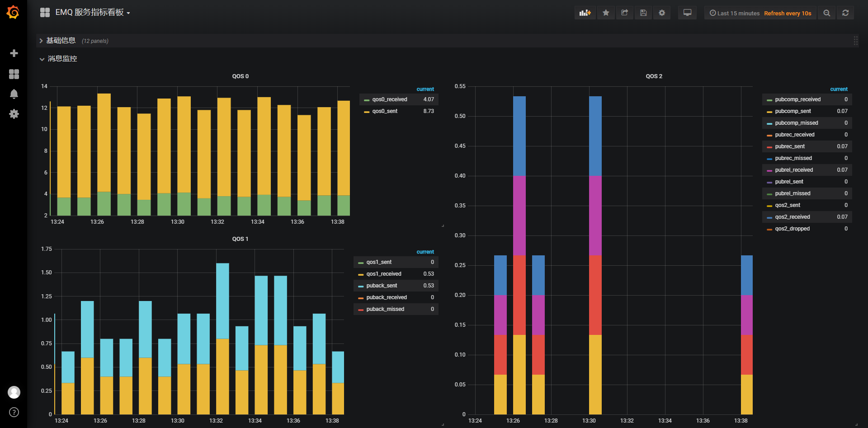The width and height of the screenshot is (868, 428).
Task: Click the QOS 2 panel title
Action: [x=654, y=76]
